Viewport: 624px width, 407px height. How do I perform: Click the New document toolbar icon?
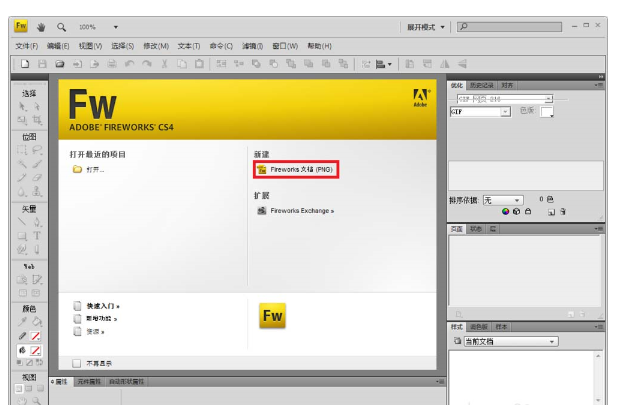tap(25, 64)
